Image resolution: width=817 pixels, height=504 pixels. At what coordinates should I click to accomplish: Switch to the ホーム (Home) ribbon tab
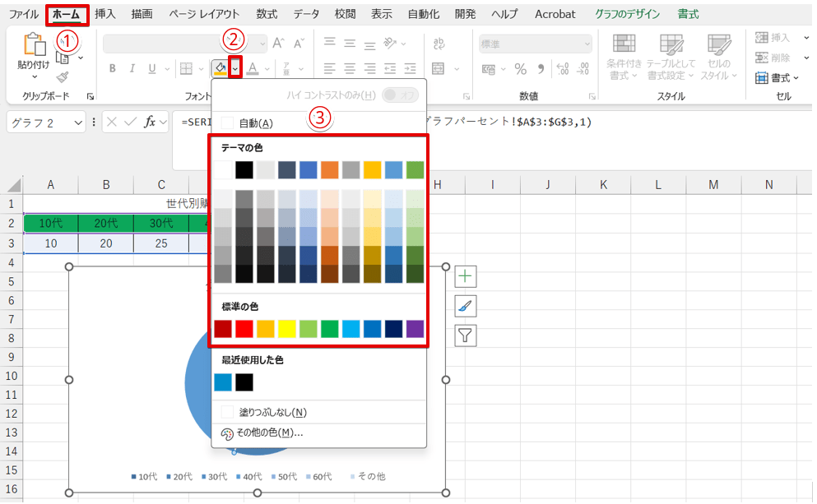[x=67, y=14]
